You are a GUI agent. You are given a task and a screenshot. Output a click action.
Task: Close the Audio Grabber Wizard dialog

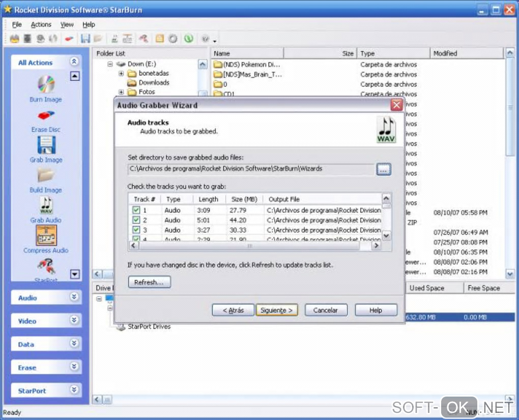coord(396,105)
